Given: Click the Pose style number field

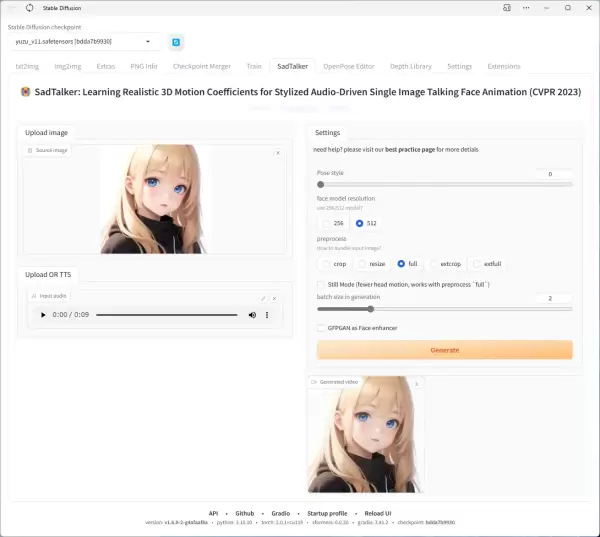Looking at the screenshot, I should 554,174.
